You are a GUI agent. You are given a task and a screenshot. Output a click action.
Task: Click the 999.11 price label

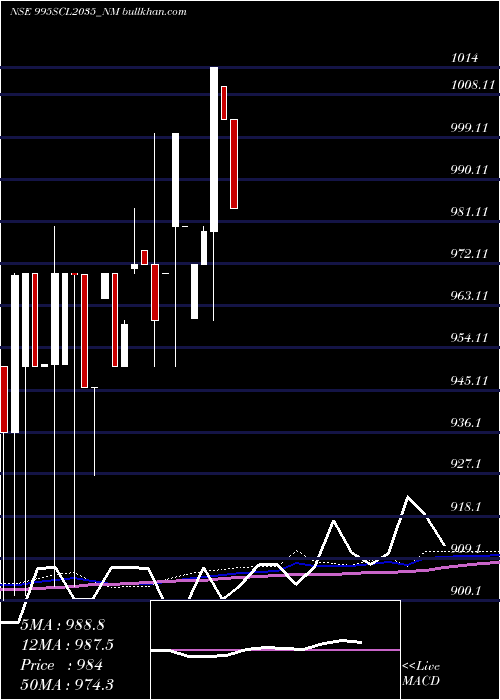pyautogui.click(x=469, y=128)
